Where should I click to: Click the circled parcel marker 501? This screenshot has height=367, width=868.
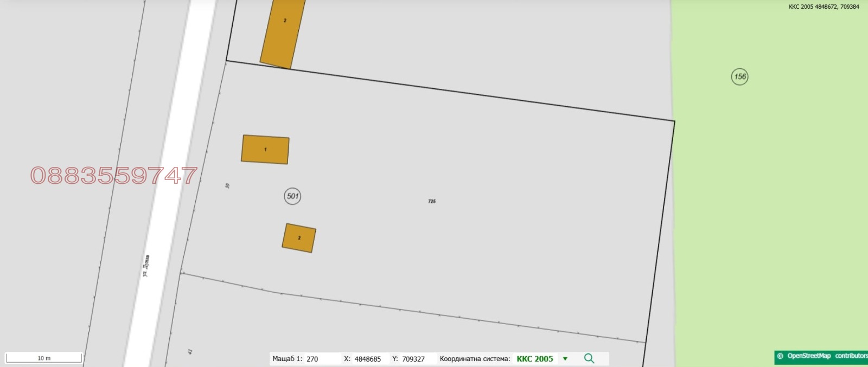(x=292, y=196)
